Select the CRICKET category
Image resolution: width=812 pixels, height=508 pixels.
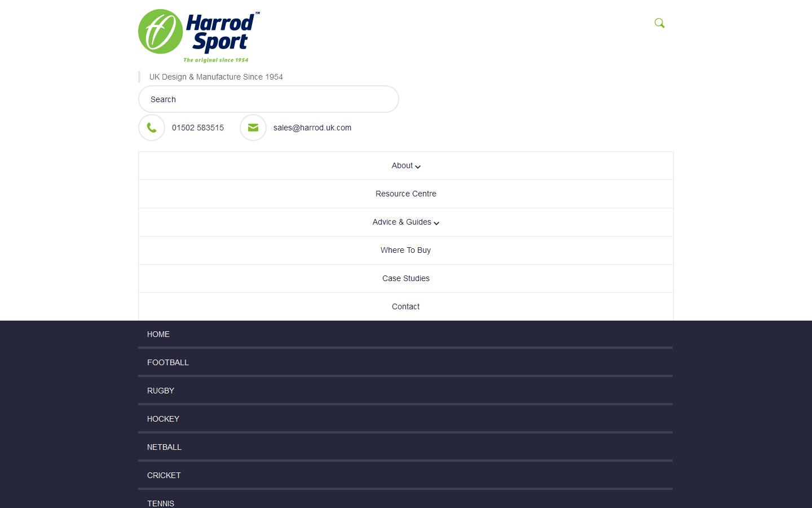click(164, 475)
